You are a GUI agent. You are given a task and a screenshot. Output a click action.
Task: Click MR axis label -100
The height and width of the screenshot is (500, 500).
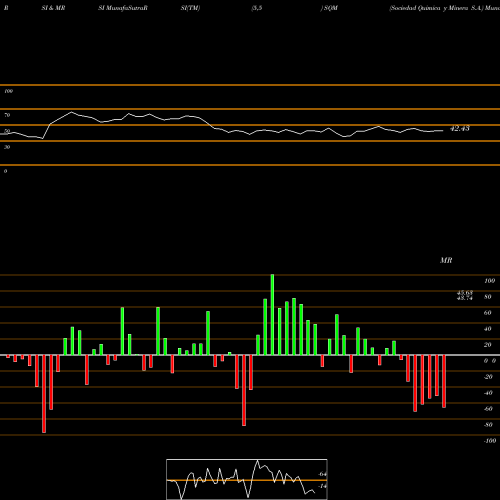(x=490, y=441)
